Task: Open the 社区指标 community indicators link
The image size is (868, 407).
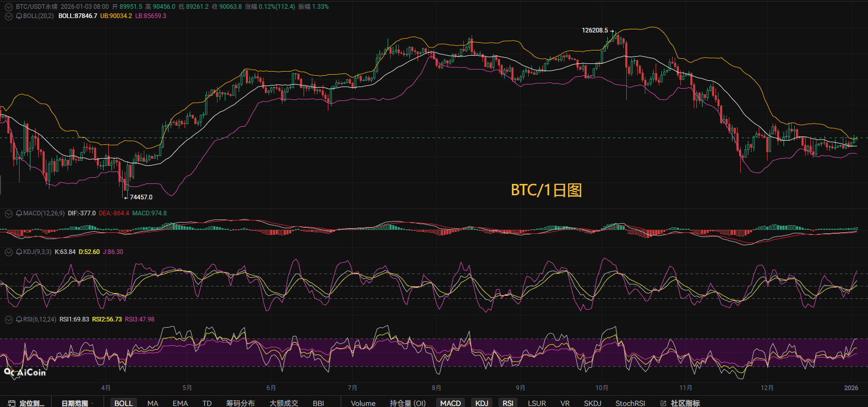Action: click(x=685, y=403)
